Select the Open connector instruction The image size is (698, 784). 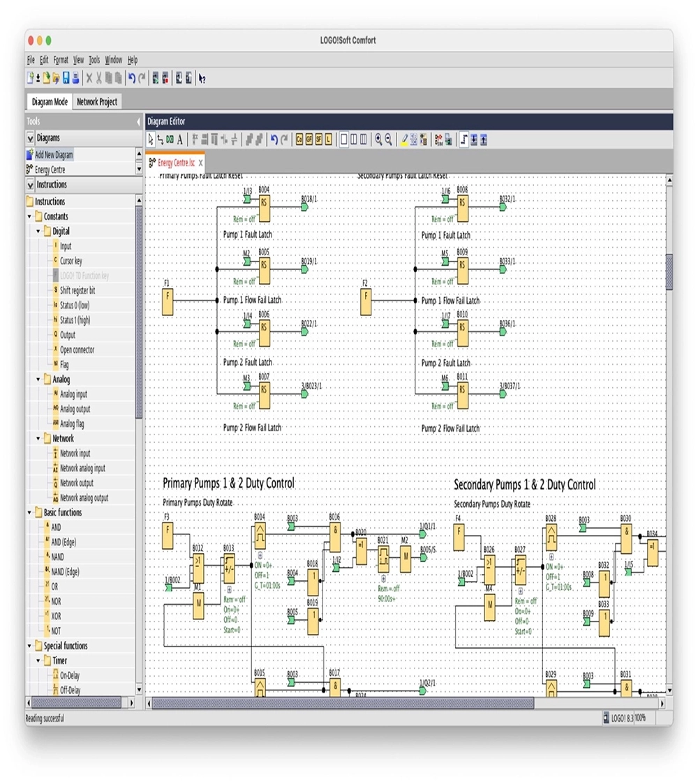point(77,350)
